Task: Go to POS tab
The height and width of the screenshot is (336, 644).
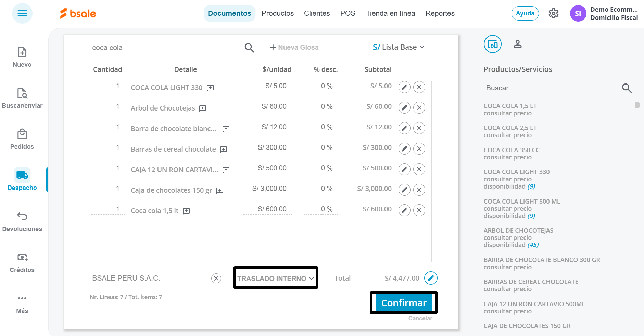Action: pyautogui.click(x=348, y=13)
